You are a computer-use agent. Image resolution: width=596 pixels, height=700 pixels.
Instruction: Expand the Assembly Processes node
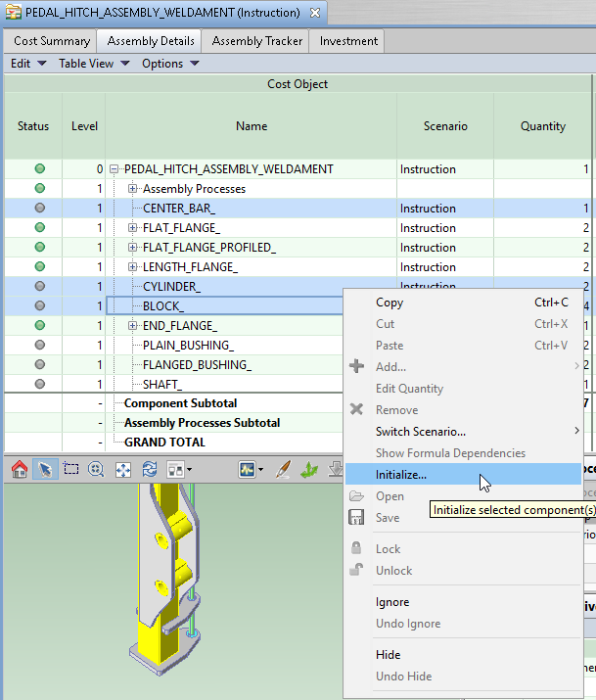(x=133, y=189)
